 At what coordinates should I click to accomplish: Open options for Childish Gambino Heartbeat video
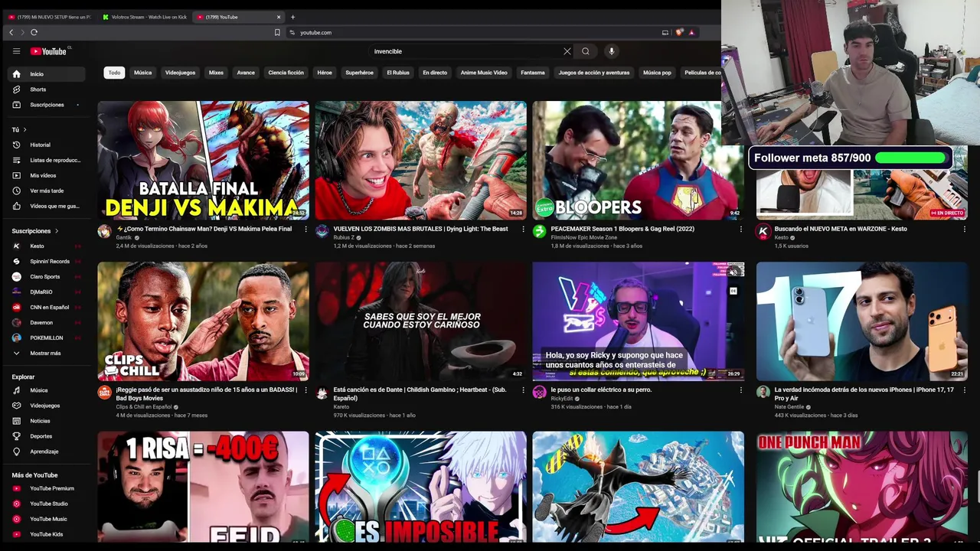523,390
